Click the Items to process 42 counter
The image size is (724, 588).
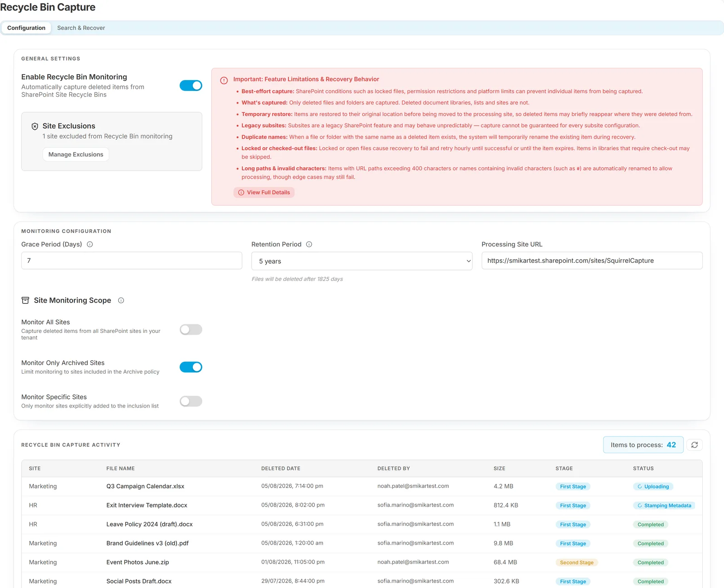click(x=643, y=445)
